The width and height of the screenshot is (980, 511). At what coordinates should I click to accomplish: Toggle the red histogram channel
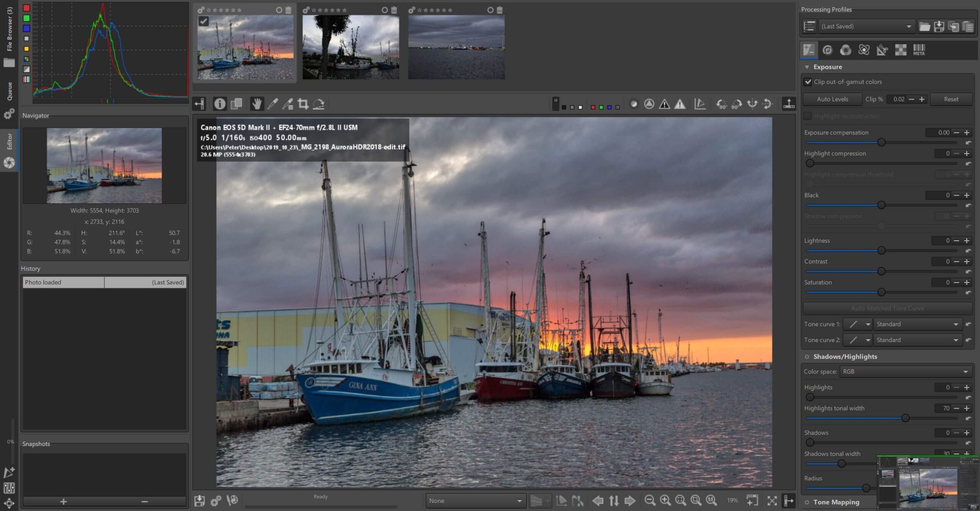click(x=26, y=8)
